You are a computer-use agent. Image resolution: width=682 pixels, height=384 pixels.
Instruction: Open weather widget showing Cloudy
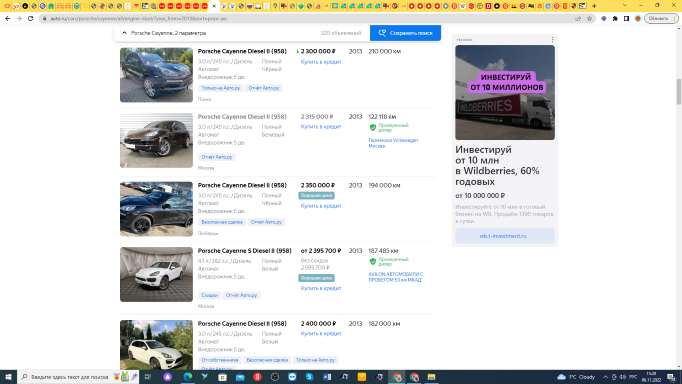click(x=576, y=377)
